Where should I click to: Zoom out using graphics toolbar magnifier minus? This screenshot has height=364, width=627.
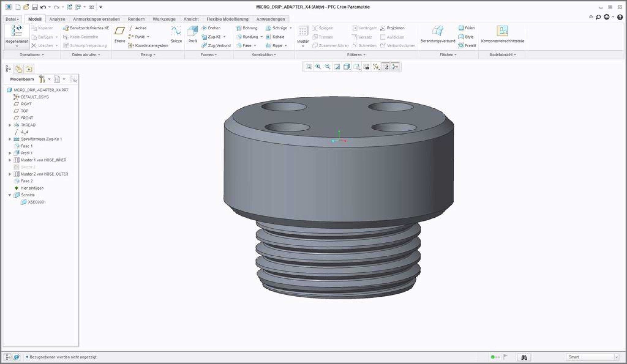(x=327, y=67)
